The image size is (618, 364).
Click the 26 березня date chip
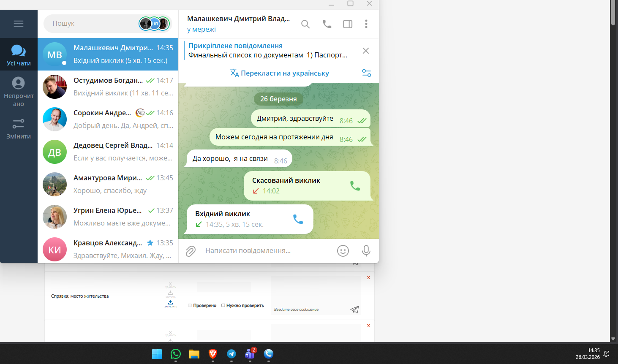278,99
